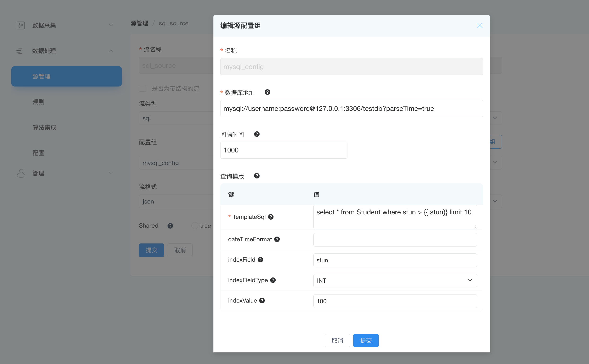
Task: Click the blue 提交 button in dialog
Action: pyautogui.click(x=366, y=340)
